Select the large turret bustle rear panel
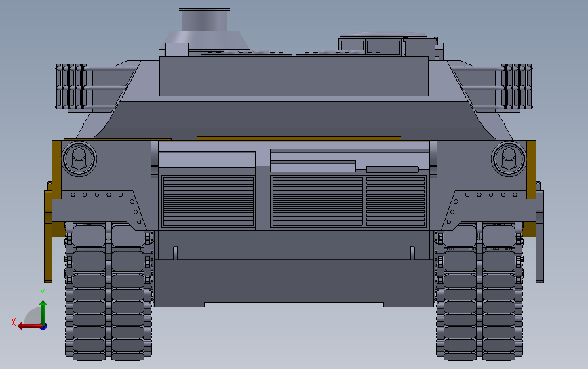This screenshot has height=369, width=588. [x=294, y=77]
